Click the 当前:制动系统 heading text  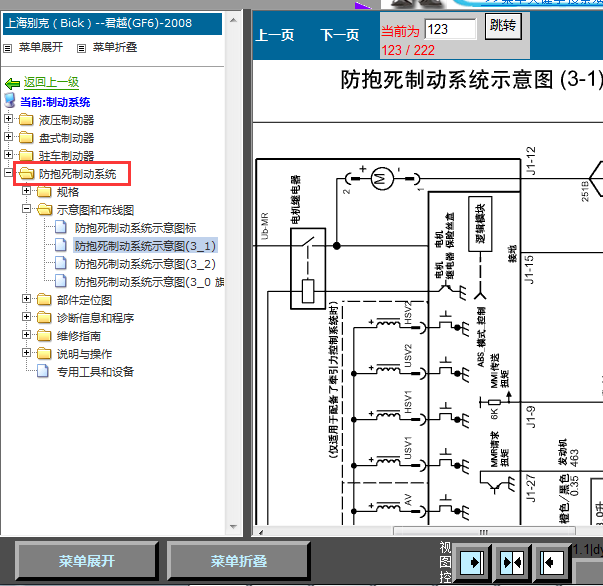(x=55, y=102)
